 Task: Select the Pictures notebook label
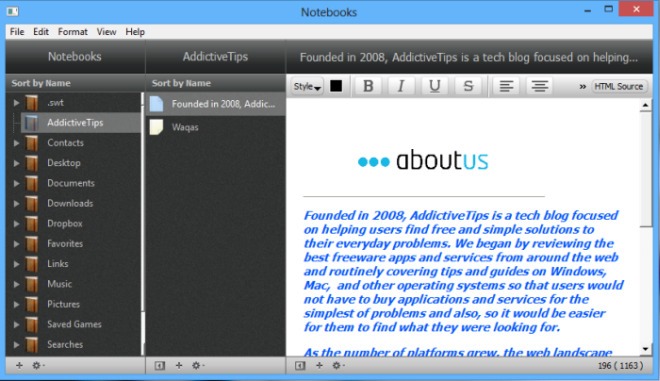pos(63,304)
